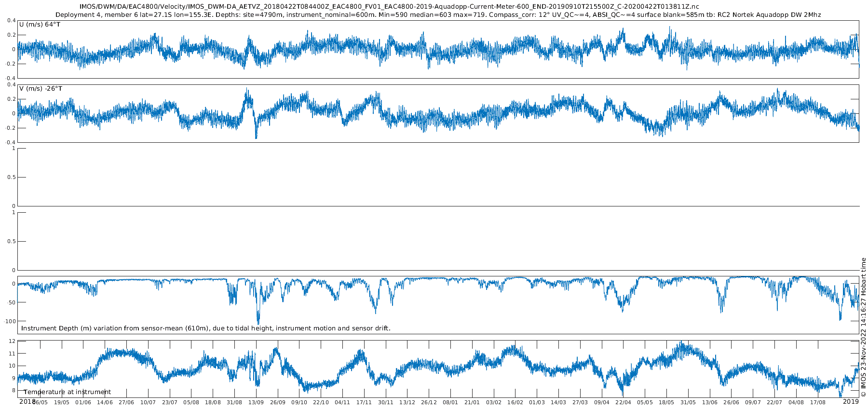Screen dimensions: 868x410
Task: Click the '09/10' date tick label
Action: tap(299, 402)
